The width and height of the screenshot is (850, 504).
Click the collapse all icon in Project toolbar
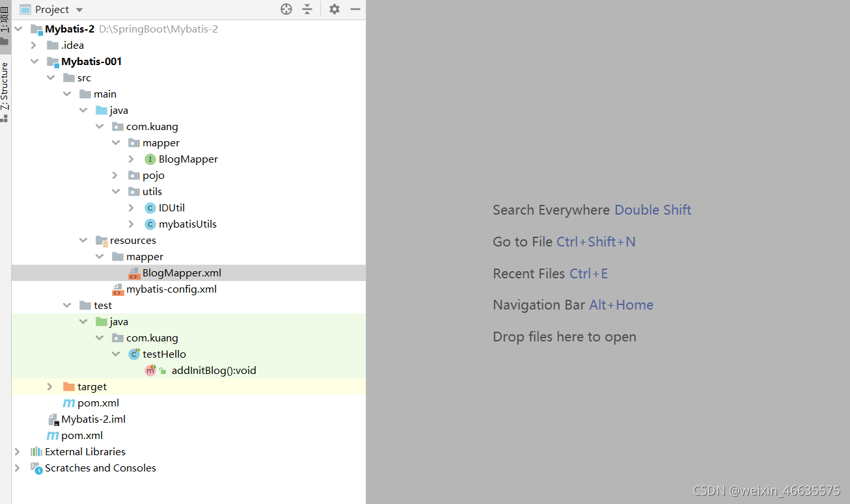(307, 9)
